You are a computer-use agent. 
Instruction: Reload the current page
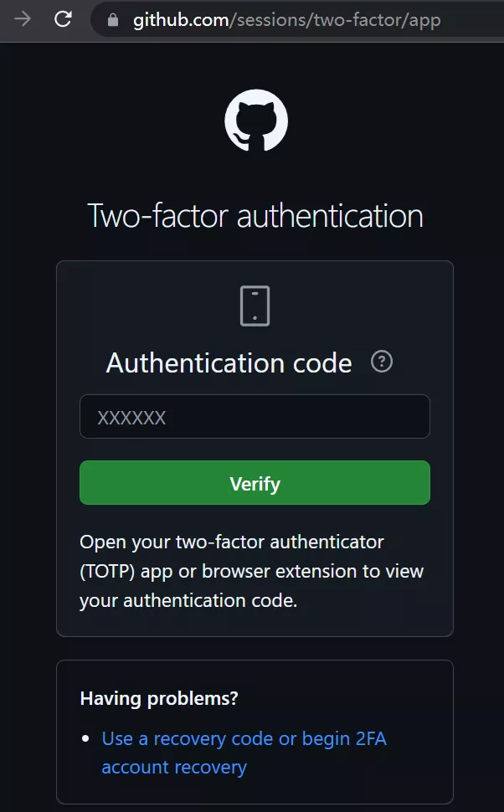pos(63,19)
